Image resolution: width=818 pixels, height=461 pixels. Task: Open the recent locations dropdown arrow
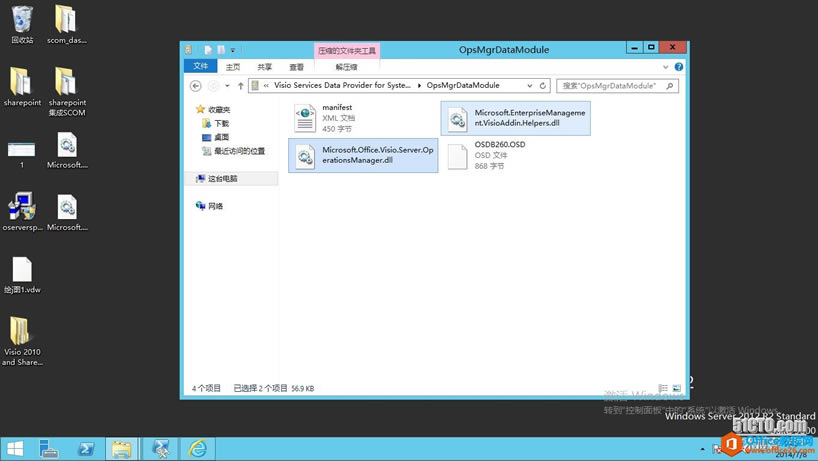click(x=227, y=86)
